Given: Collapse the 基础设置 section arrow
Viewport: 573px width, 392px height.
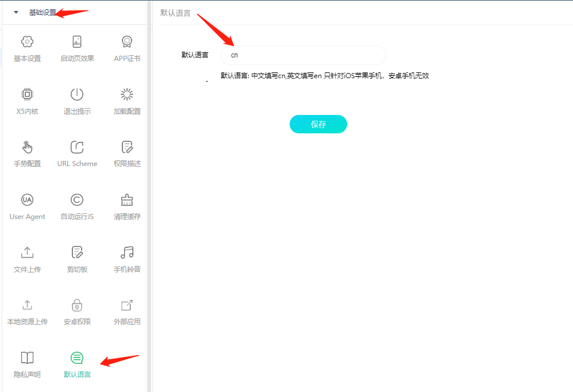Looking at the screenshot, I should pos(16,13).
